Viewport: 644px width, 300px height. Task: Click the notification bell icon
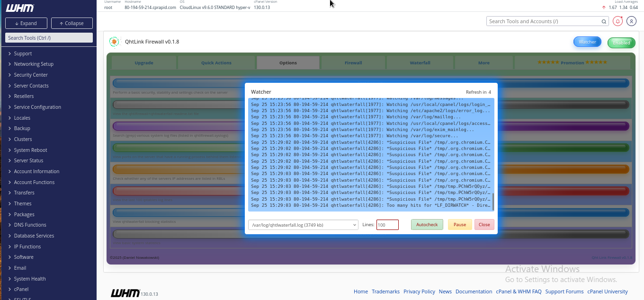pyautogui.click(x=617, y=21)
